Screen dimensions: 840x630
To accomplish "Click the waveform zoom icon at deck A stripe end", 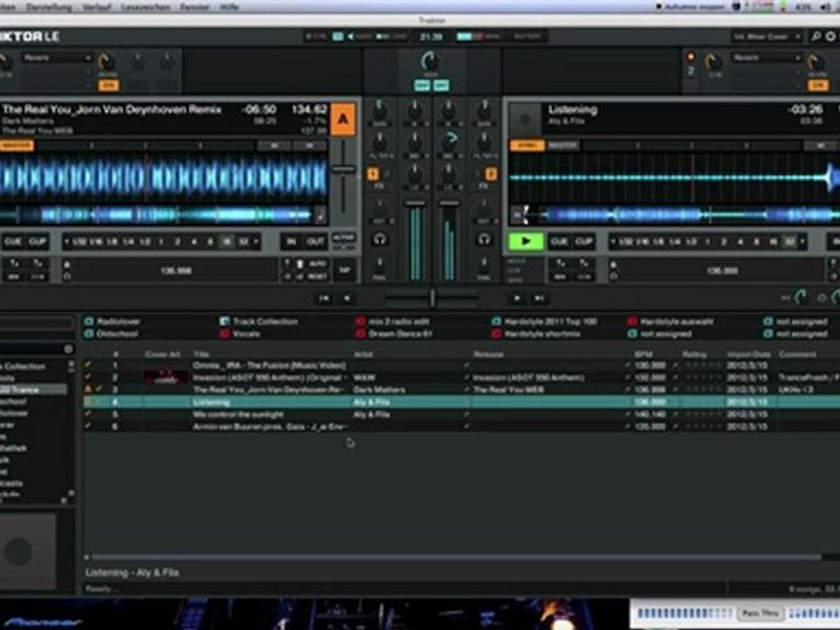I will tap(320, 215).
